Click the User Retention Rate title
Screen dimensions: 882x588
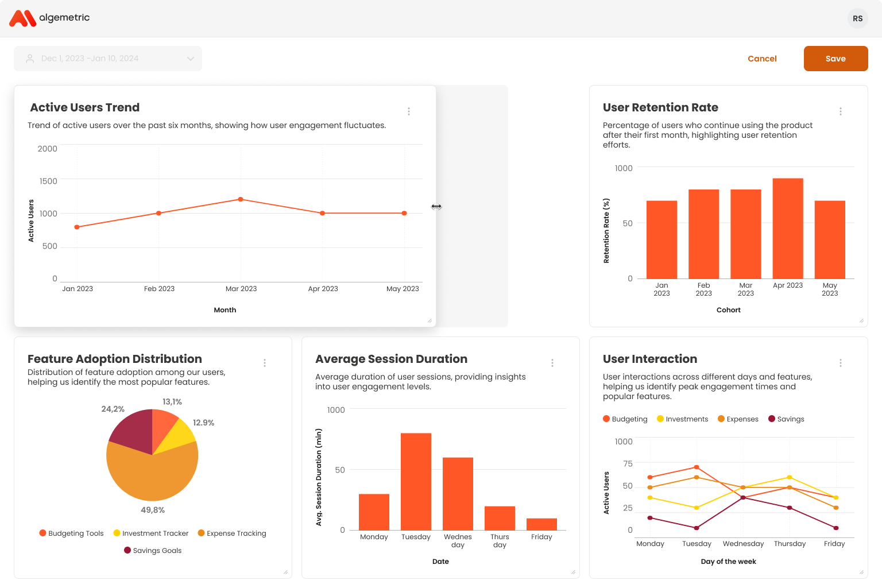pyautogui.click(x=660, y=107)
